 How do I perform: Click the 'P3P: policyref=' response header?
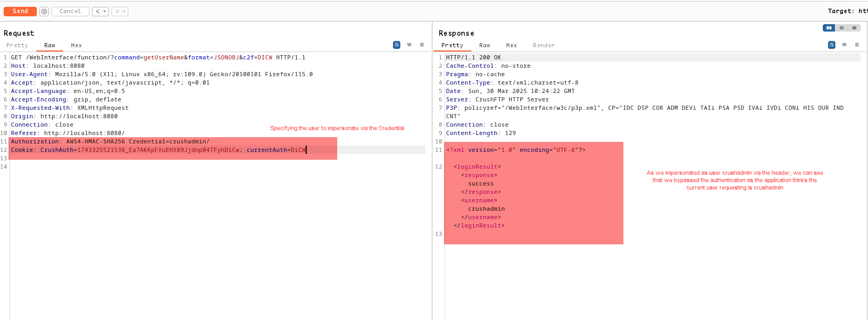(645, 111)
